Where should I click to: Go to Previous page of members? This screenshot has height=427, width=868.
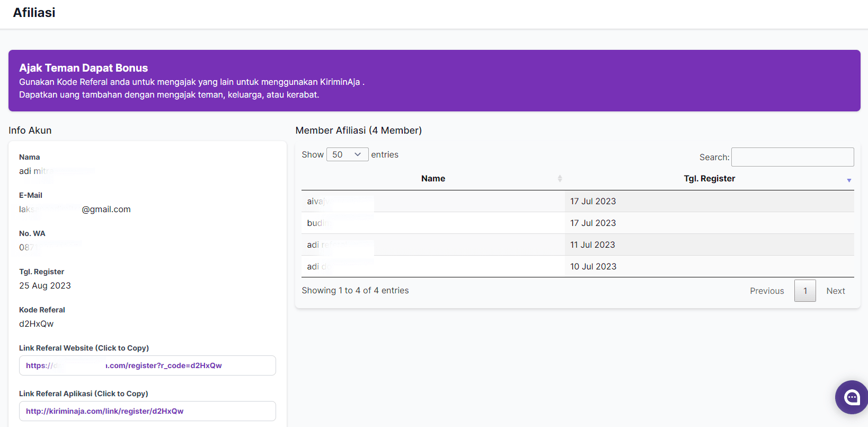[x=766, y=291]
